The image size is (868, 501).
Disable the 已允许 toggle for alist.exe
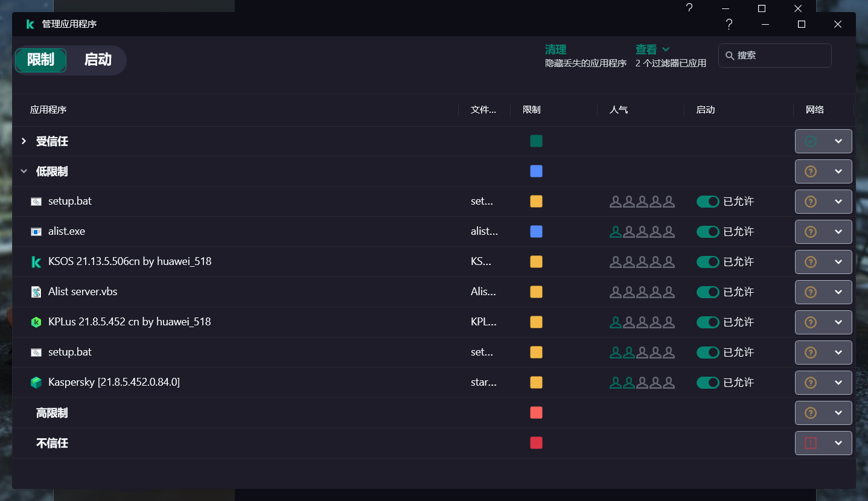(x=707, y=231)
